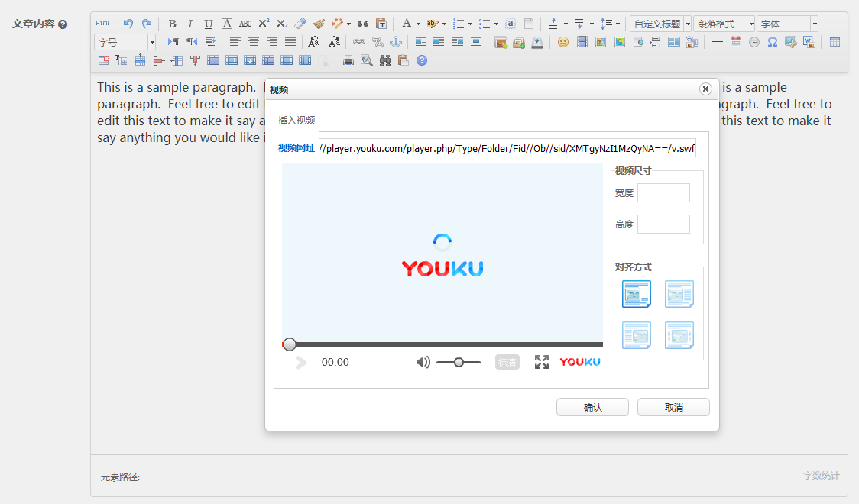Image resolution: width=859 pixels, height=504 pixels.
Task: Click the 确认 confirm button
Action: [x=593, y=407]
